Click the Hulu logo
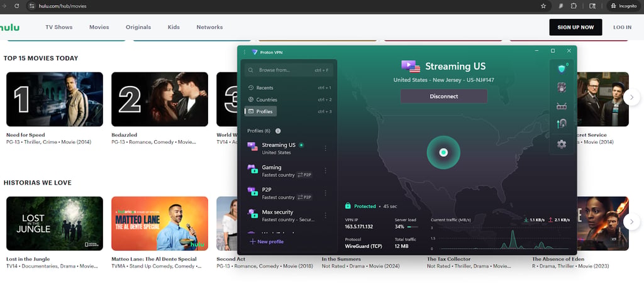644x294 pixels. pyautogui.click(x=9, y=28)
